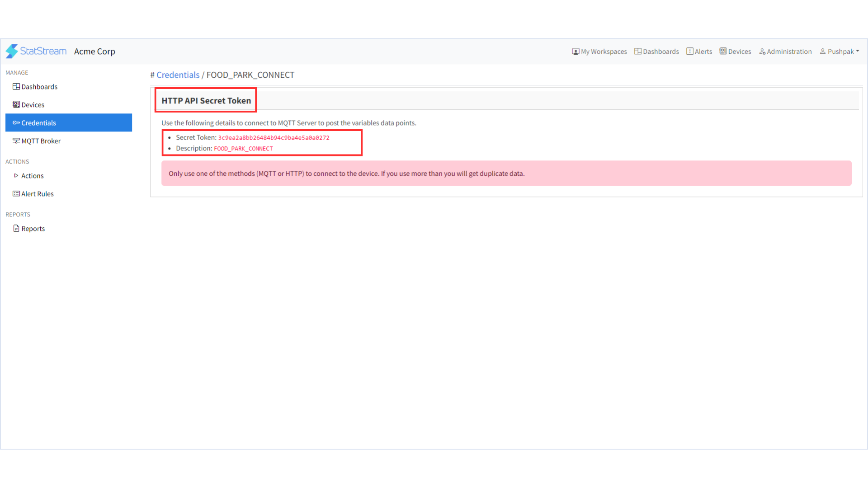Image resolution: width=868 pixels, height=488 pixels.
Task: Open Reports using its document icon
Action: coord(16,228)
